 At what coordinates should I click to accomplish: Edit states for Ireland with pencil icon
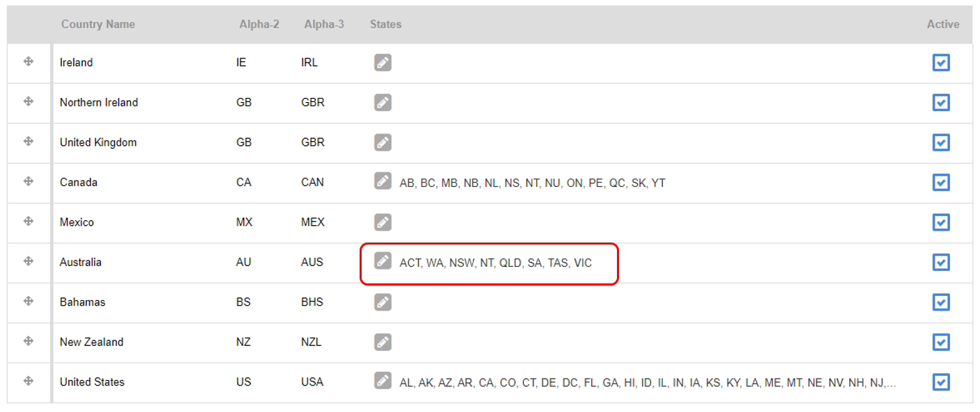(x=383, y=63)
